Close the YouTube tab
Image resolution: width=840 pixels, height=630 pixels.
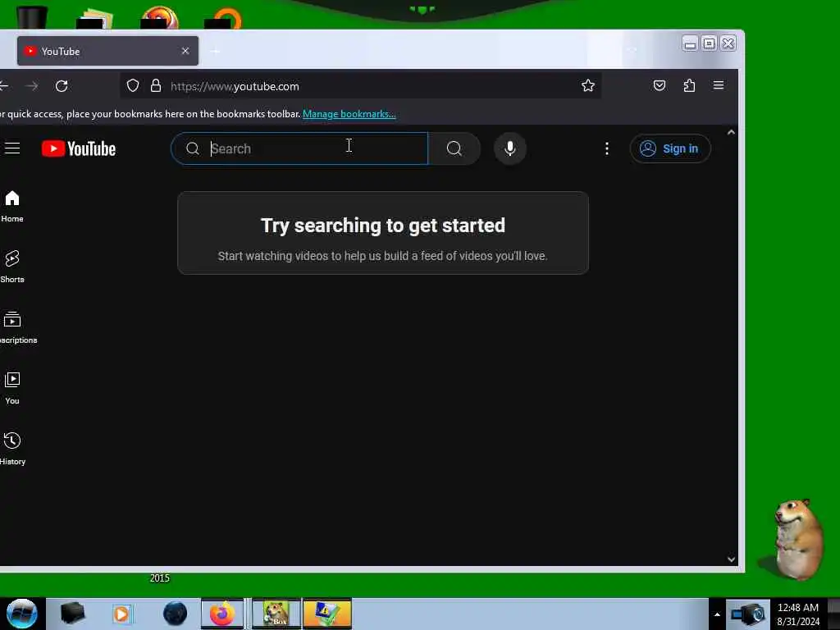click(185, 51)
